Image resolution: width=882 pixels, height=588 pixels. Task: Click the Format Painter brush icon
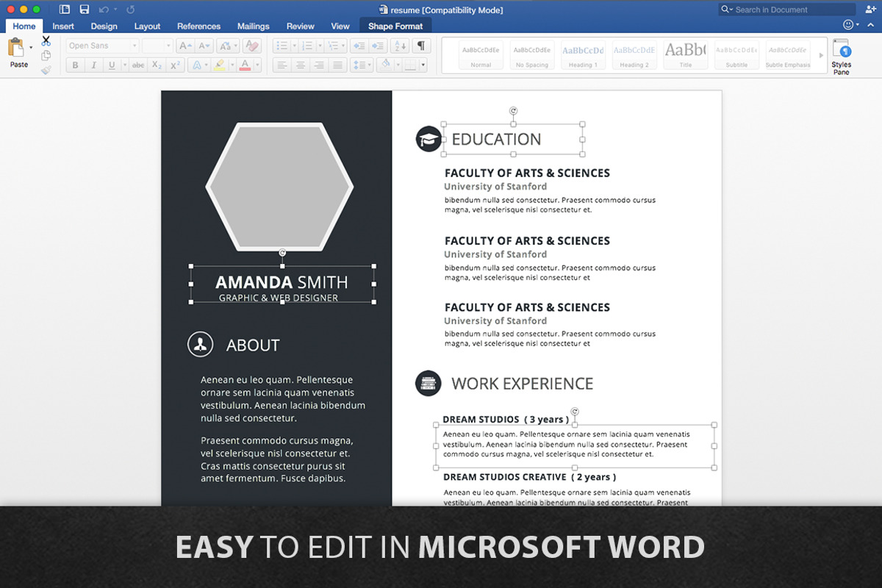click(x=46, y=70)
